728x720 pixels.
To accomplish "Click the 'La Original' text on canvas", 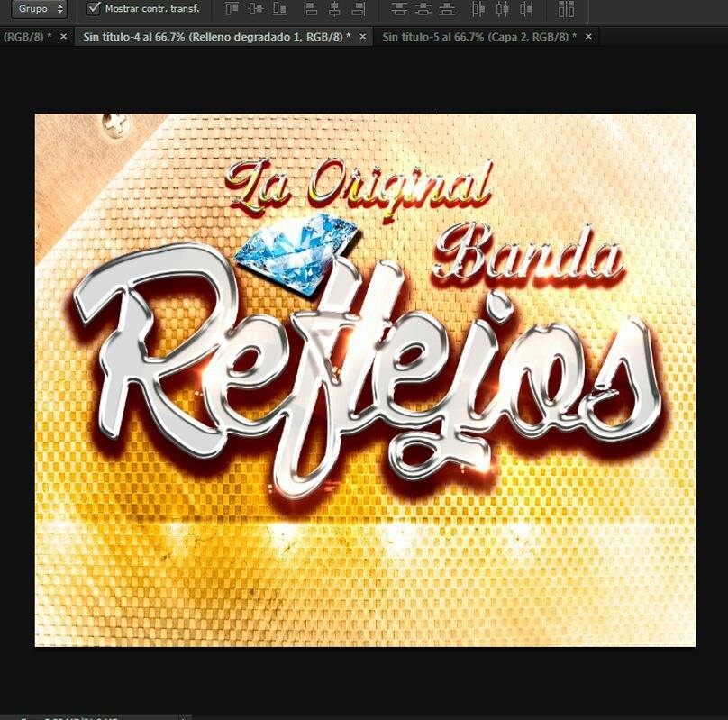I will [x=359, y=188].
